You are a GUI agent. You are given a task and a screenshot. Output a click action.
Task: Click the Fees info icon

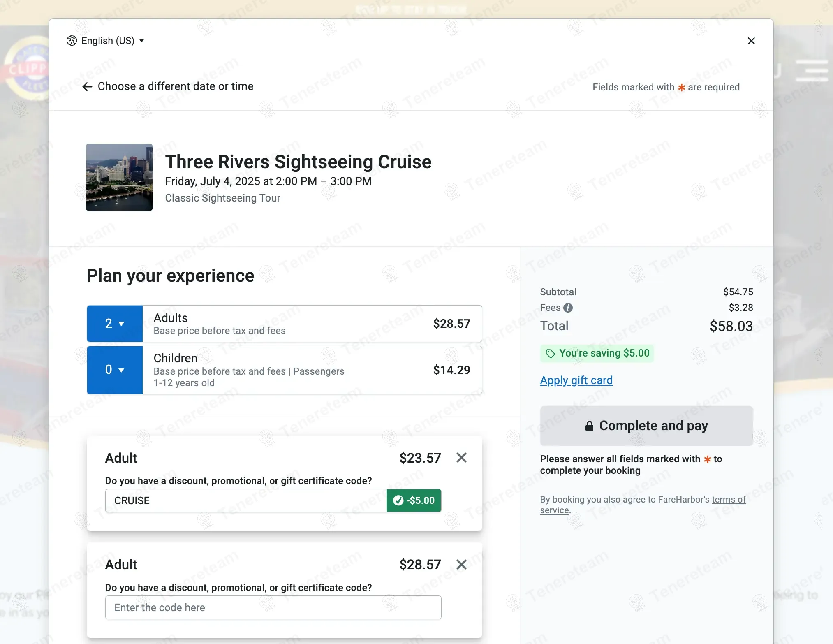coord(568,308)
